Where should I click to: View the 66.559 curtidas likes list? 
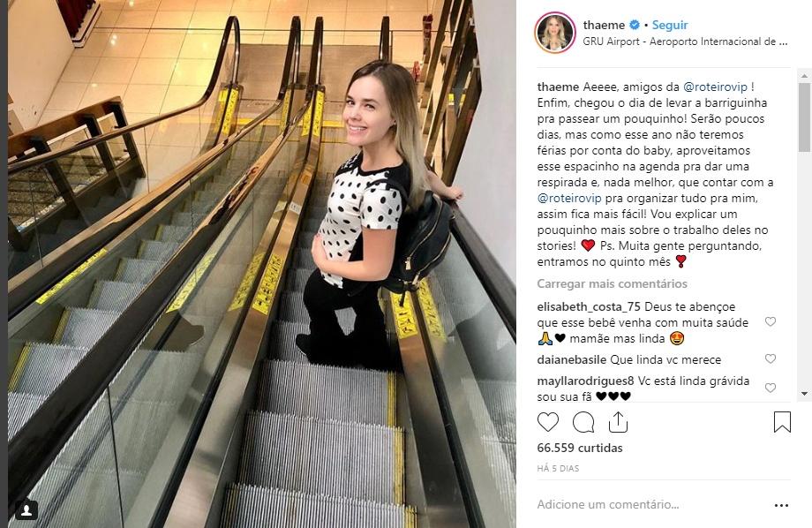tap(580, 448)
